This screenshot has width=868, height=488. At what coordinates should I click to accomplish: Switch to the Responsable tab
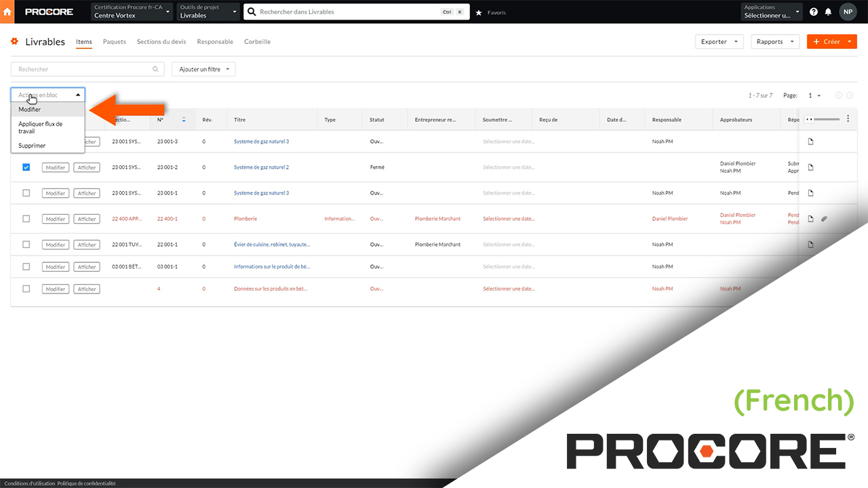215,42
